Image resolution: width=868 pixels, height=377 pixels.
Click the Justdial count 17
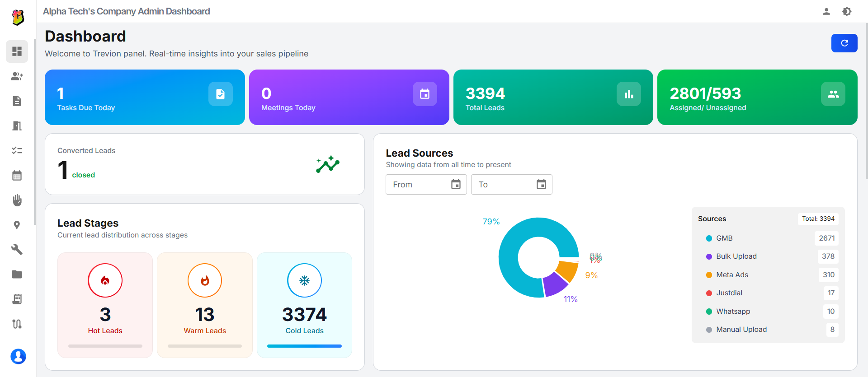coord(831,293)
